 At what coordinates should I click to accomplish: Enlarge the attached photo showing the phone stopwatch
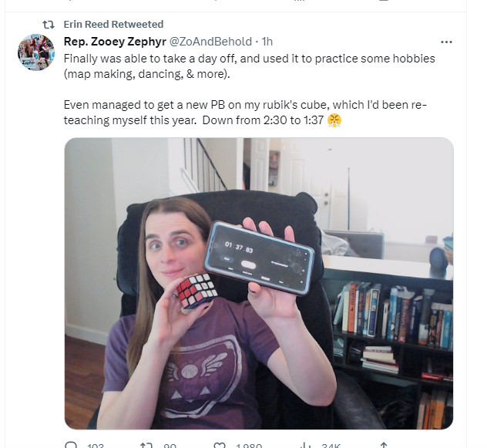coord(259,283)
